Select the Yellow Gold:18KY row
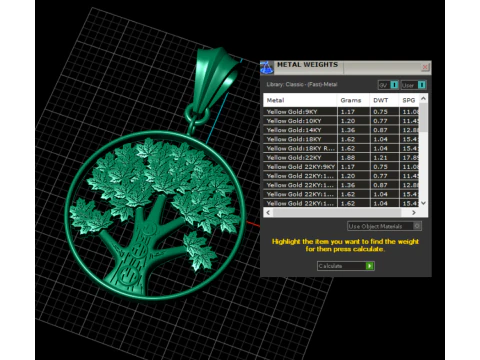Image resolution: width=480 pixels, height=360 pixels. tap(341, 139)
